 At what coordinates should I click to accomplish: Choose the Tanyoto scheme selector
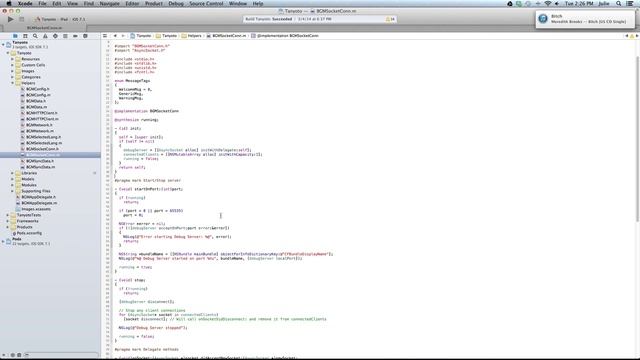click(x=45, y=19)
